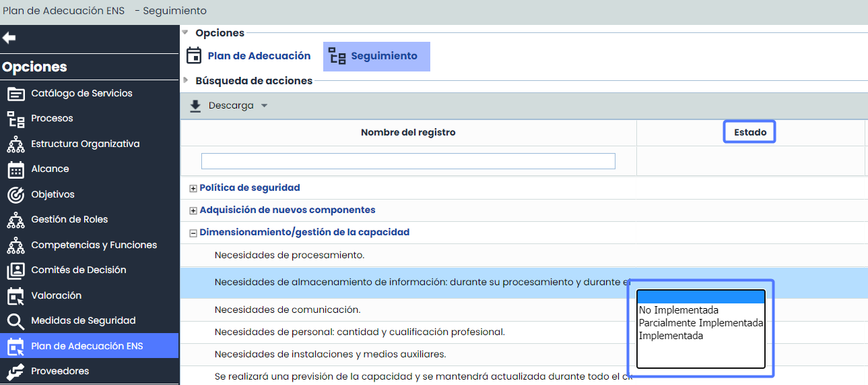Click the Nombre del registro filter field
Image resolution: width=868 pixels, height=385 pixels.
click(408, 161)
